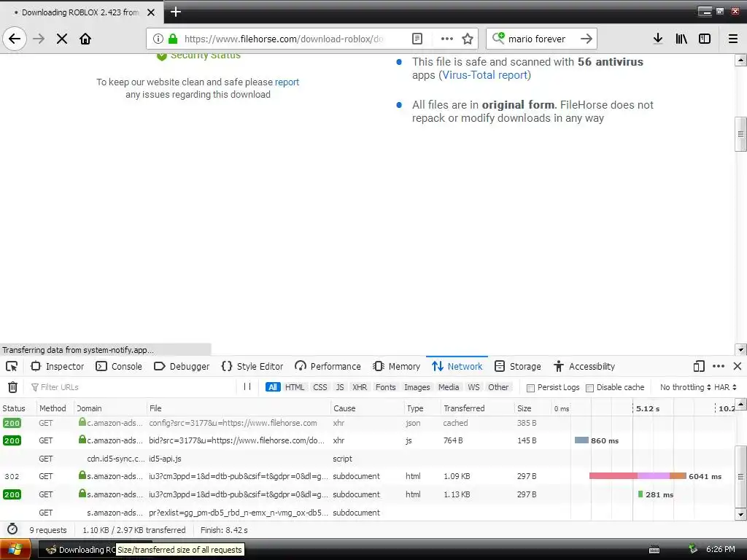Open the downloads panel

click(658, 39)
